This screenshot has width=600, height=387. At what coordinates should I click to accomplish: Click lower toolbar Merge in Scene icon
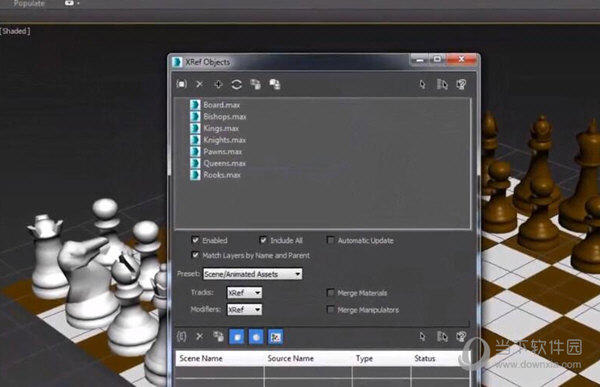pyautogui.click(x=218, y=337)
